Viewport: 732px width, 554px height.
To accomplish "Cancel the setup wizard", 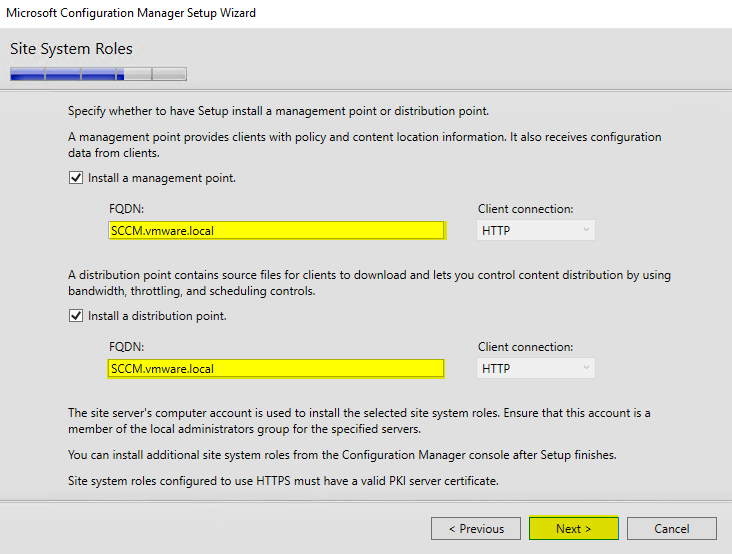I will 672,528.
